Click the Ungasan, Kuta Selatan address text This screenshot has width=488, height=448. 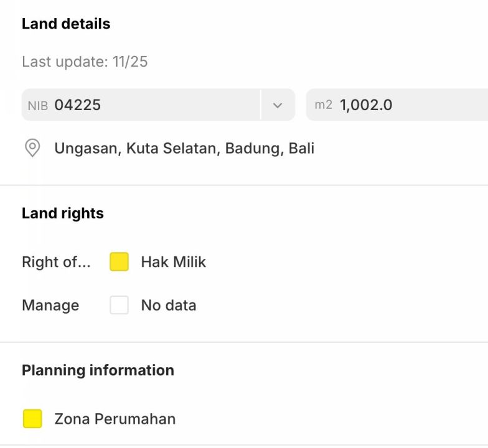pos(184,148)
